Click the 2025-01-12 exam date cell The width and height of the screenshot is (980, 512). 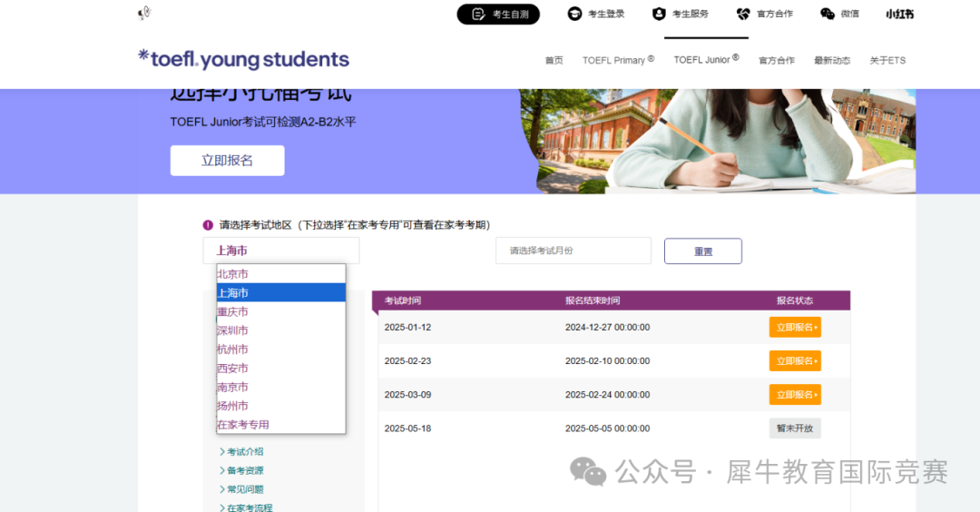click(407, 327)
